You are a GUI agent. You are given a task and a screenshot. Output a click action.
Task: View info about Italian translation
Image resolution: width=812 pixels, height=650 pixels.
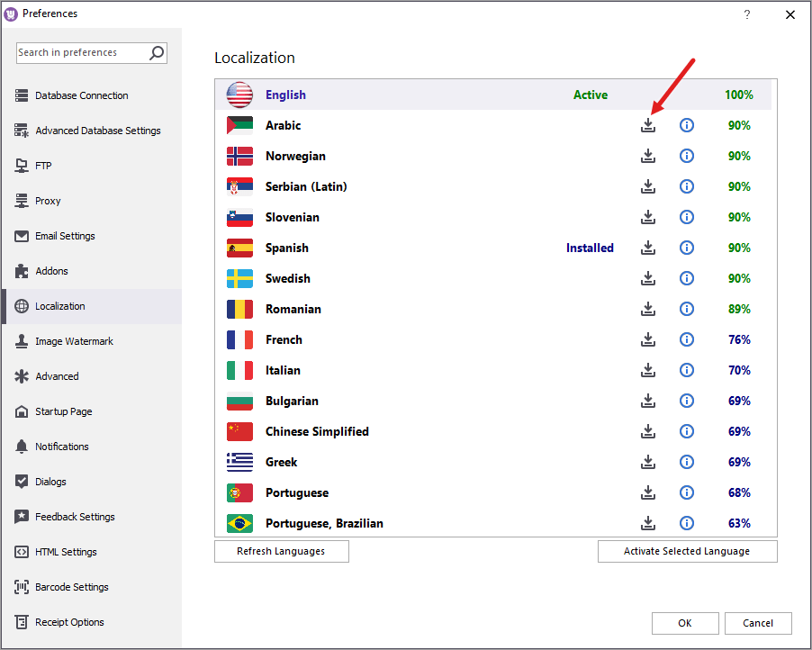(687, 371)
